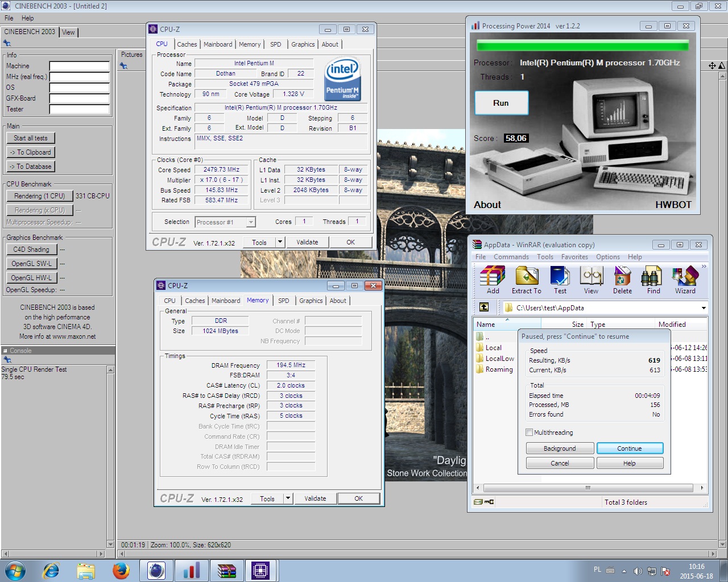
Task: Switch to WinRAR taskbar icon
Action: pyautogui.click(x=227, y=570)
